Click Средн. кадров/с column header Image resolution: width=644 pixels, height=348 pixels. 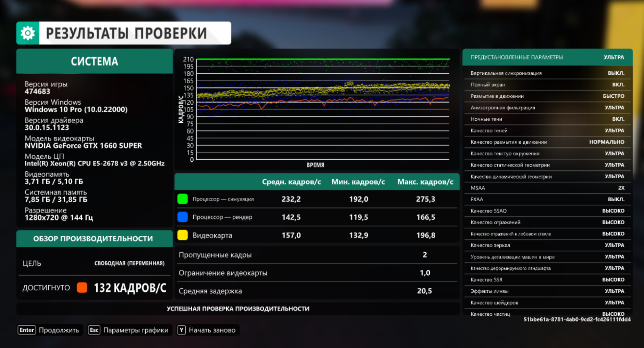pyautogui.click(x=291, y=182)
